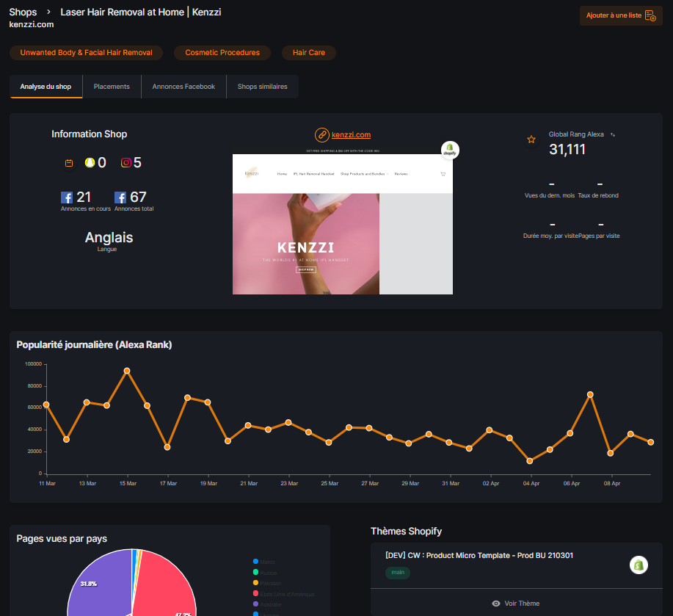The height and width of the screenshot is (616, 673).
Task: Click the small trend icon after Global Rang Alexa
Action: (613, 135)
